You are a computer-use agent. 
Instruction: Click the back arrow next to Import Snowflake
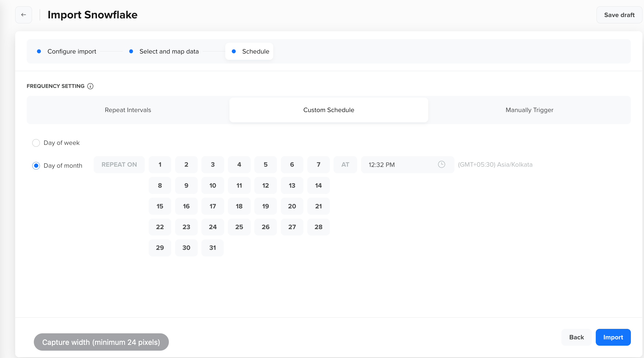pyautogui.click(x=23, y=15)
